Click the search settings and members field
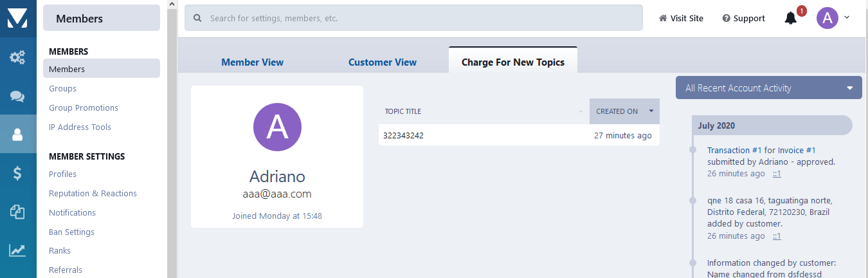The width and height of the screenshot is (868, 278). tap(413, 18)
